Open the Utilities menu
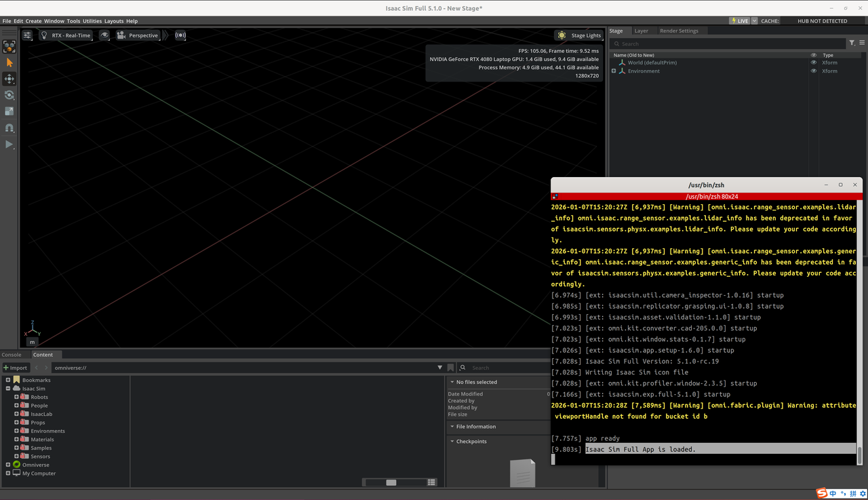This screenshot has height=500, width=868. pos(92,21)
